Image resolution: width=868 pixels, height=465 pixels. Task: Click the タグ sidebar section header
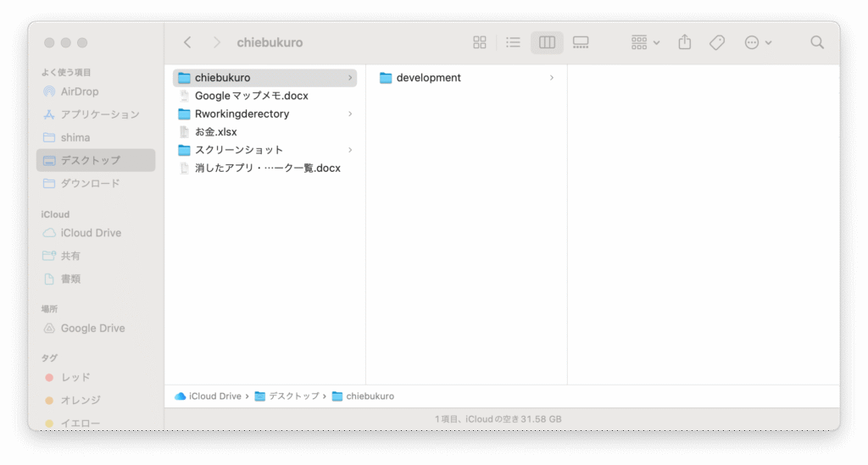(49, 358)
